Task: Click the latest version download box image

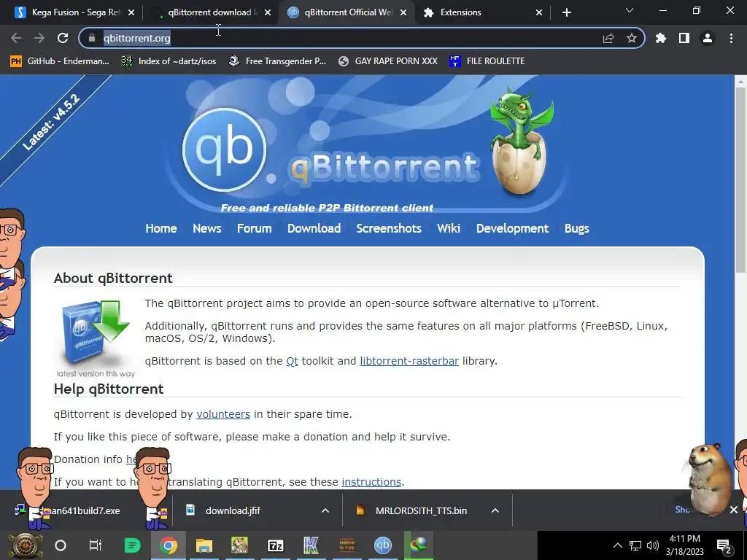Action: pyautogui.click(x=96, y=338)
